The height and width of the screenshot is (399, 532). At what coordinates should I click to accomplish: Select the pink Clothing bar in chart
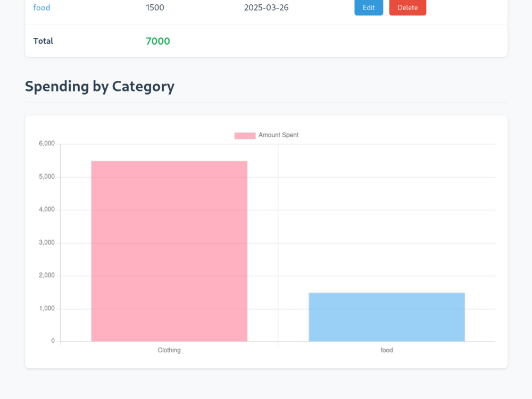169,251
